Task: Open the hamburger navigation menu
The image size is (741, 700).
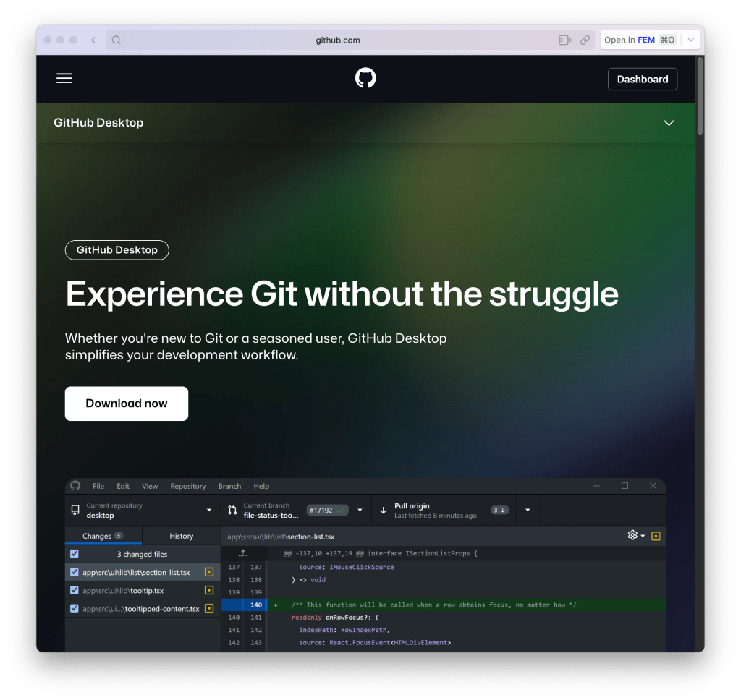Action: 64,77
